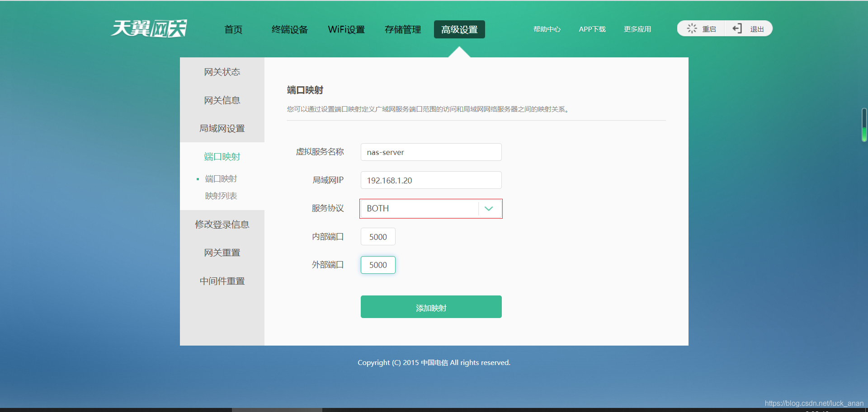Click the restart (重启) icon
Viewport: 868px width, 412px height.
(691, 28)
